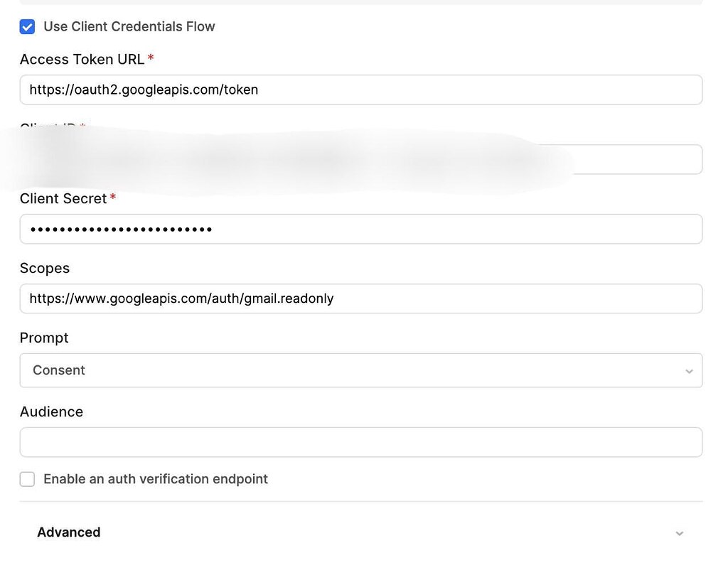Viewport: 728px width, 570px height.
Task: Enable an auth verification endpoint
Action: tap(27, 479)
